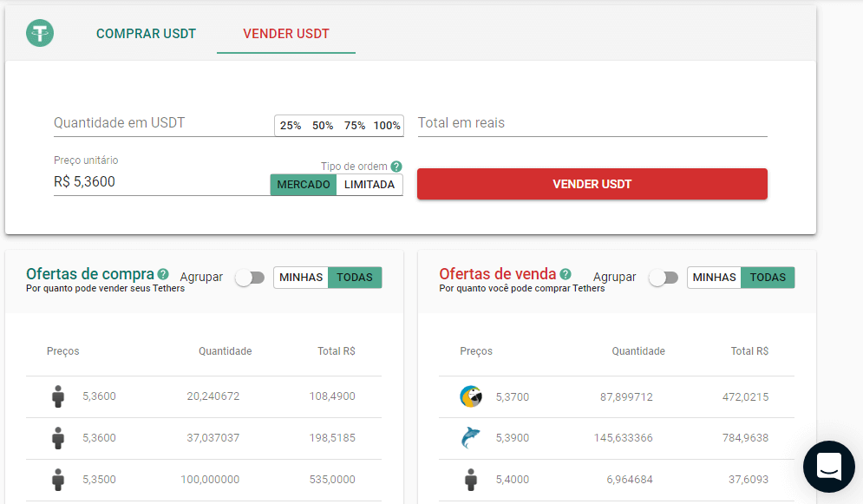The image size is (863, 504).
Task: Select the quantity 37,037037 cell
Action: (x=213, y=438)
